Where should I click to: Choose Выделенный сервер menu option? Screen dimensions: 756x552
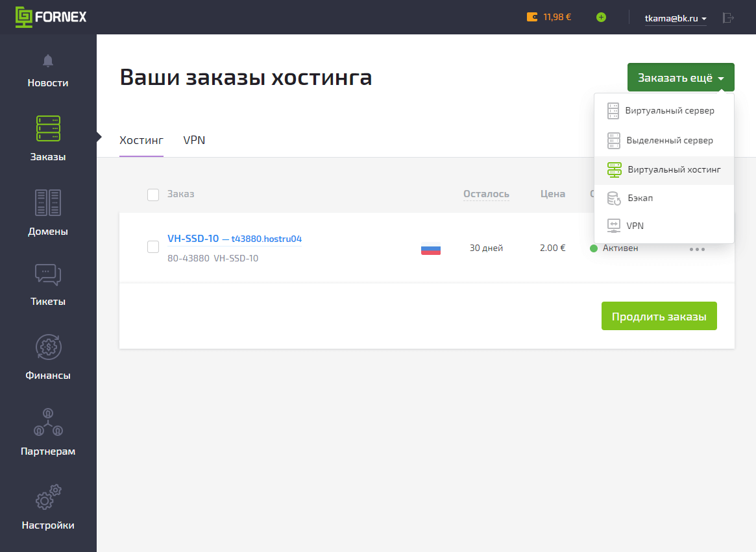tap(669, 141)
